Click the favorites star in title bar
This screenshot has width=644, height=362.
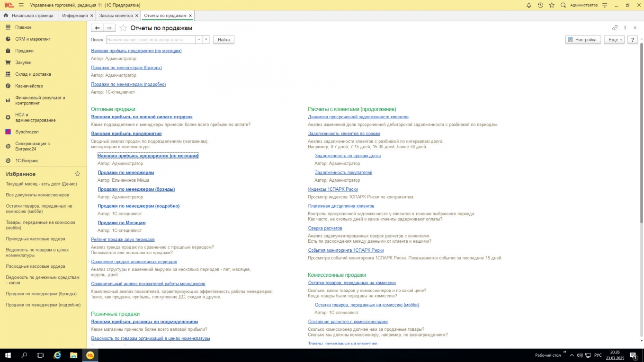pyautogui.click(x=552, y=5)
